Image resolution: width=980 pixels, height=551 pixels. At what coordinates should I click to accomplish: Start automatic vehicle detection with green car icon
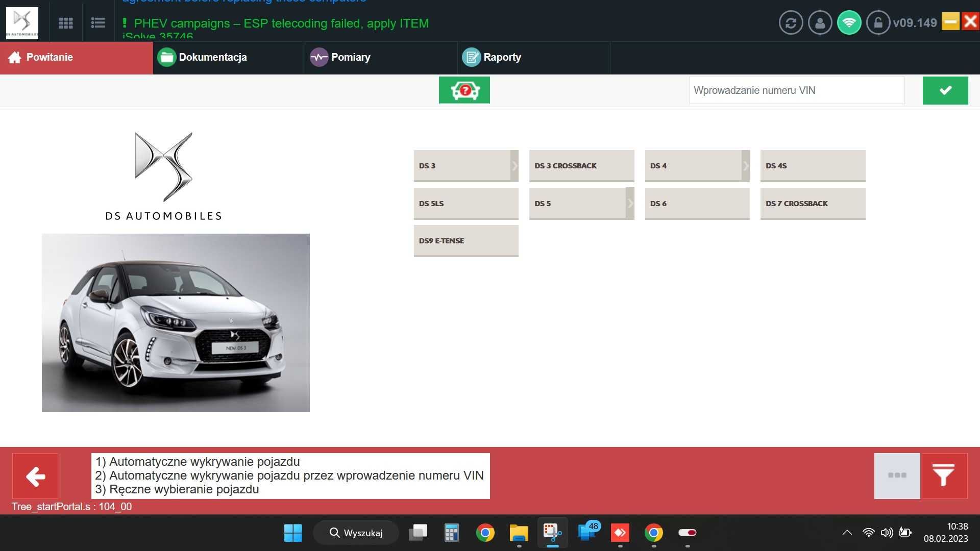tap(464, 90)
